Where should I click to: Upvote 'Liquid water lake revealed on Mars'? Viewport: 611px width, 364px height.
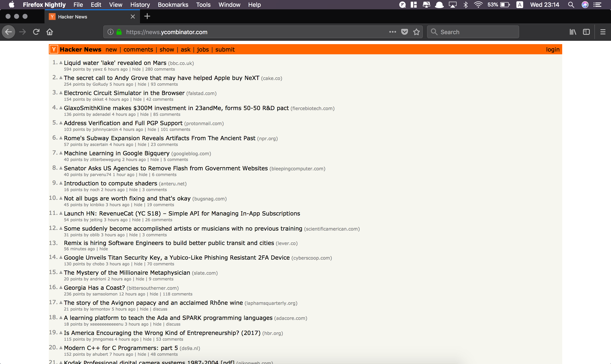[x=61, y=63]
